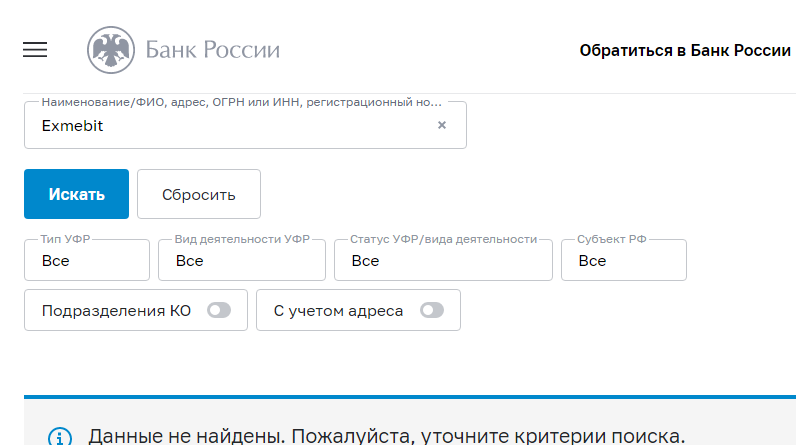Screen dimensions: 796x445
Task: Open «Статус УФР/вида деятельности» dropdown
Action: (x=443, y=260)
